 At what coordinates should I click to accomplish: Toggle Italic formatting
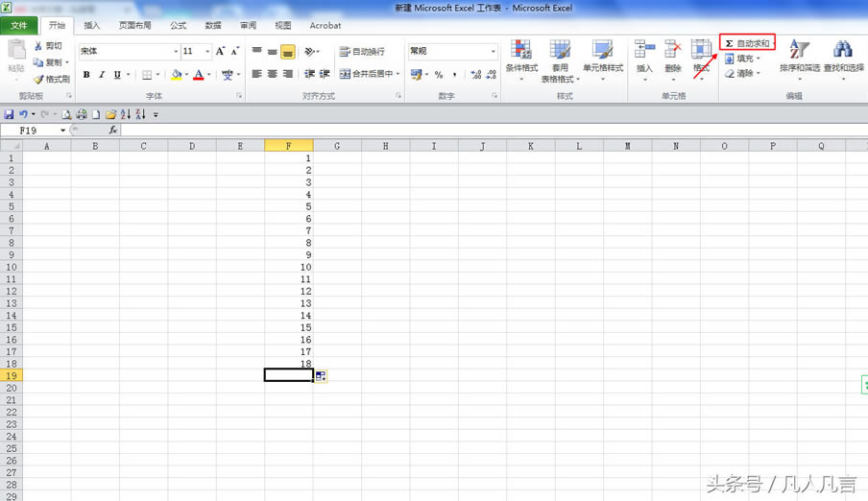(102, 74)
